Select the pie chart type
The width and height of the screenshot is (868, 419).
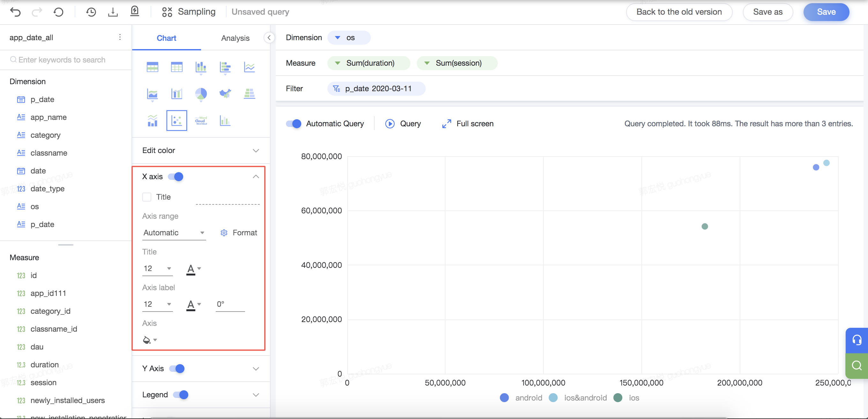pyautogui.click(x=201, y=95)
